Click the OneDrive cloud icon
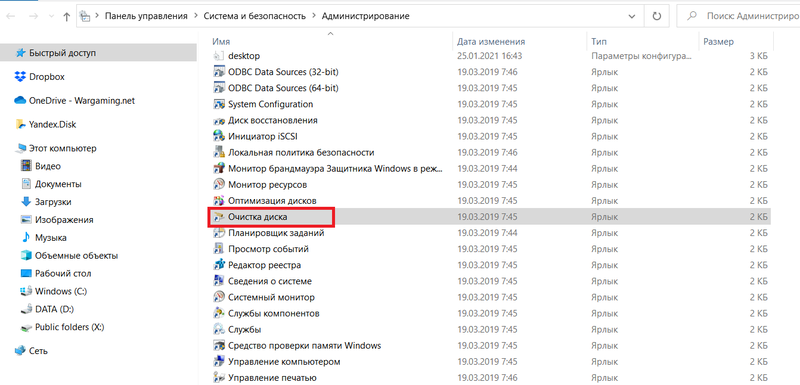 20,100
